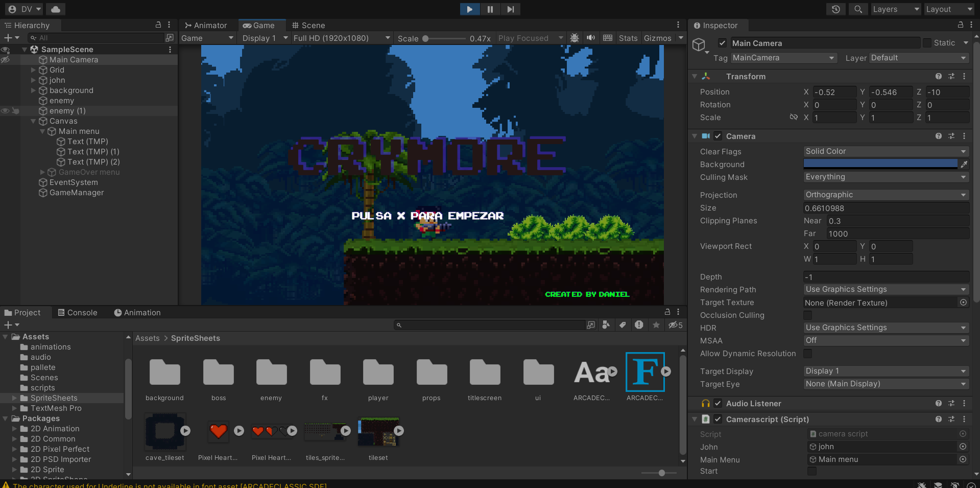The height and width of the screenshot is (488, 980).
Task: Enable Occlusion Culling checkbox
Action: point(807,315)
